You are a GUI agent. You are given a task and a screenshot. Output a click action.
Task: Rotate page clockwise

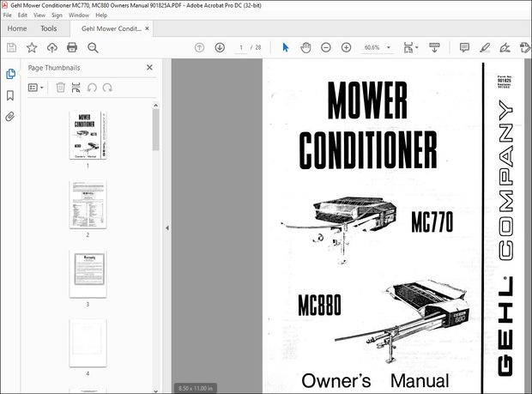pyautogui.click(x=107, y=88)
